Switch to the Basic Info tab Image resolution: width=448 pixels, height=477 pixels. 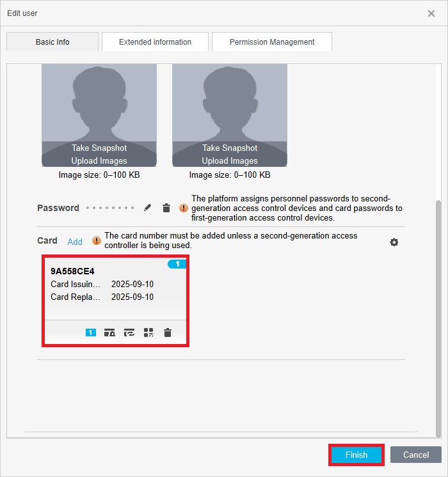pyautogui.click(x=52, y=42)
